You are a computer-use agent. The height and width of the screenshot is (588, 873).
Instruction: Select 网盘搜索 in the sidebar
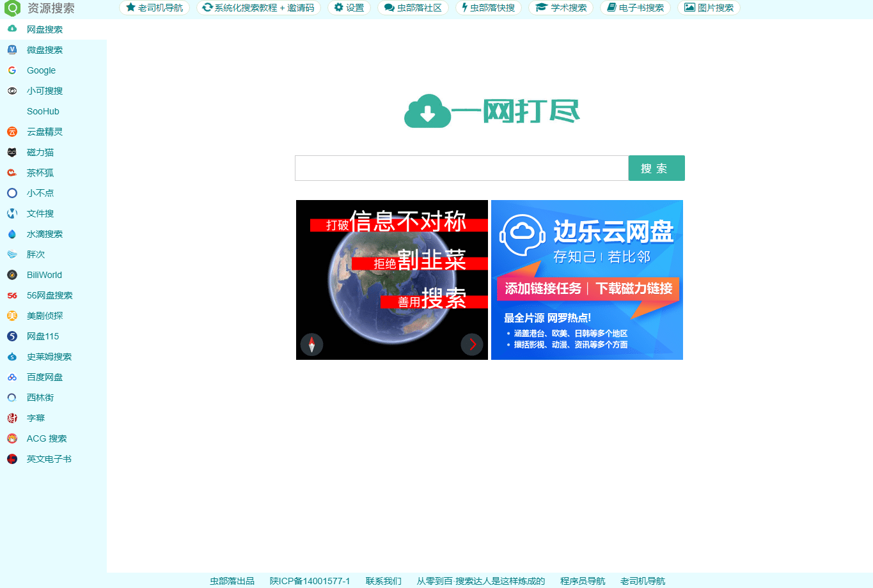[x=44, y=29]
